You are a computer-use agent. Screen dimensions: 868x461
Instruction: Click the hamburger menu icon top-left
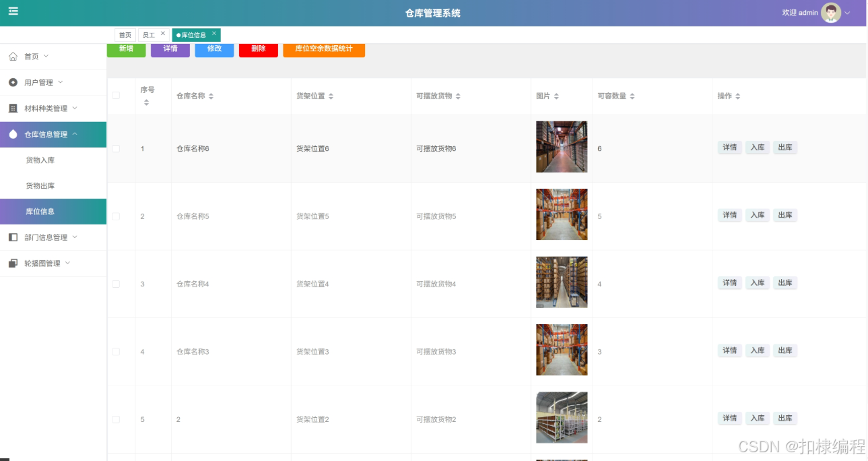13,10
